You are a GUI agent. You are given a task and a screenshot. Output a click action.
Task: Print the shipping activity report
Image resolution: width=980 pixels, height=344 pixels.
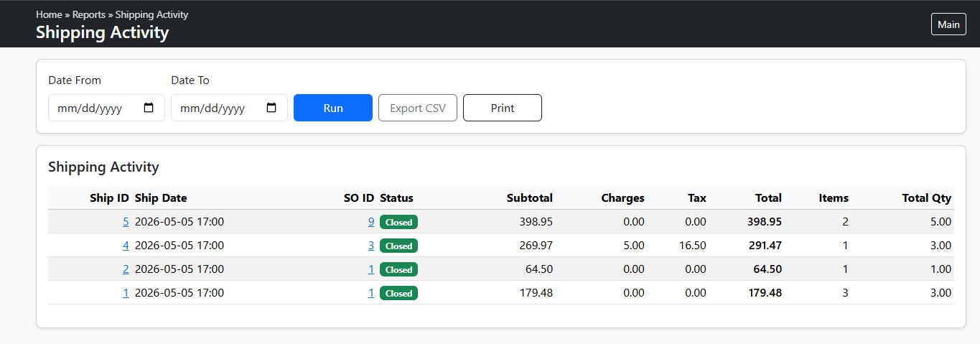[503, 108]
